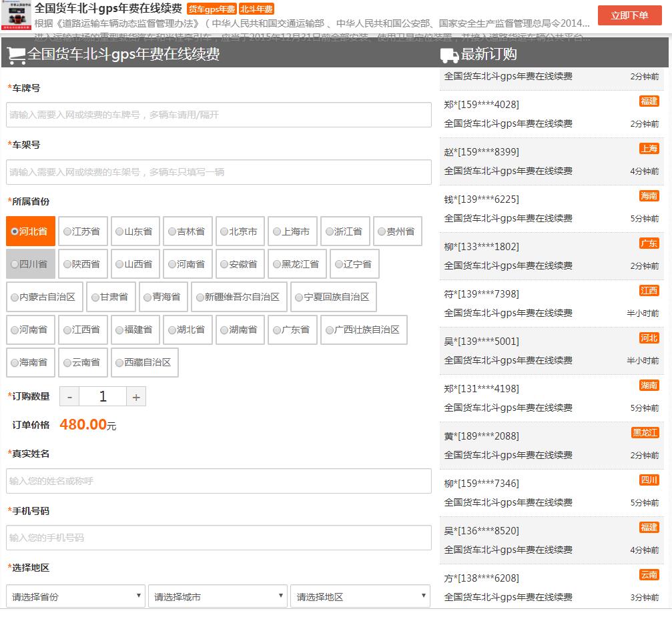Image resolution: width=672 pixels, height=619 pixels.
Task: Click the 手机号码 phone number field
Action: coord(219,538)
